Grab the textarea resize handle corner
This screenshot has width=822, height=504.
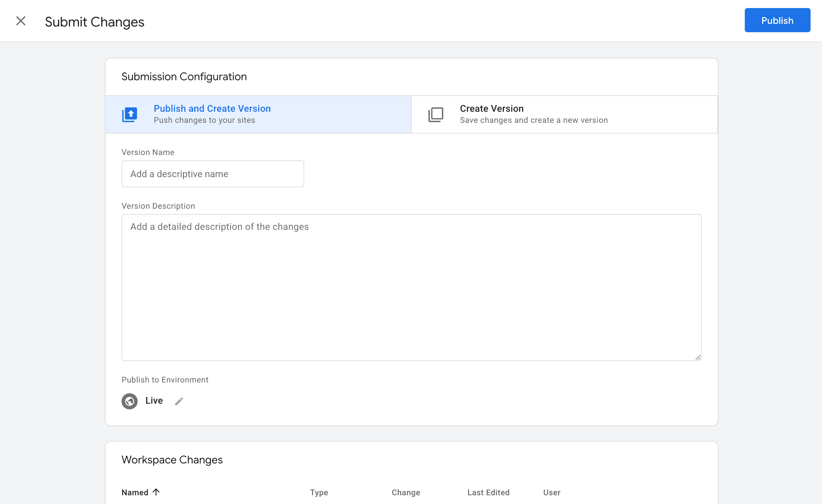[698, 357]
